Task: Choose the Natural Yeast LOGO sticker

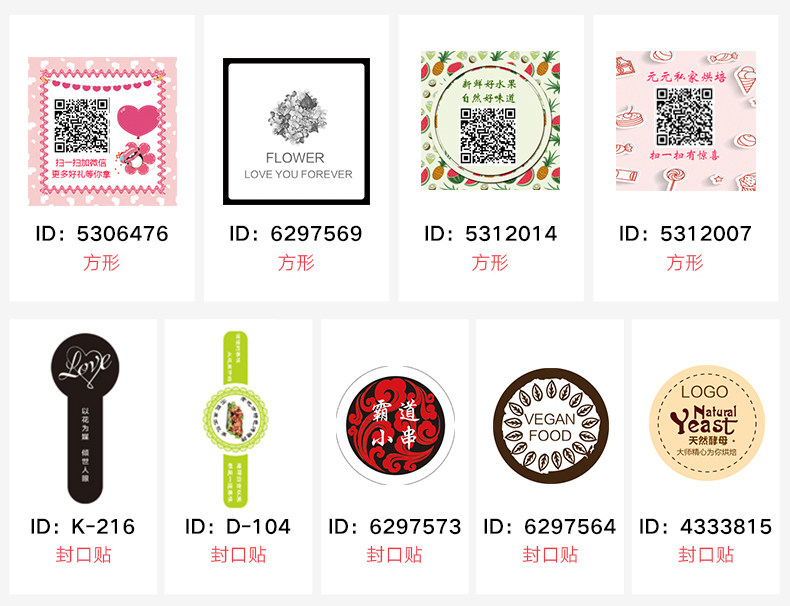Action: (706, 423)
